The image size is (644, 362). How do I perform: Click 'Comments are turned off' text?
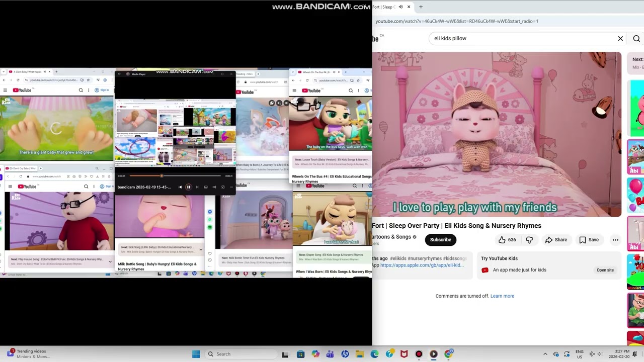462,296
